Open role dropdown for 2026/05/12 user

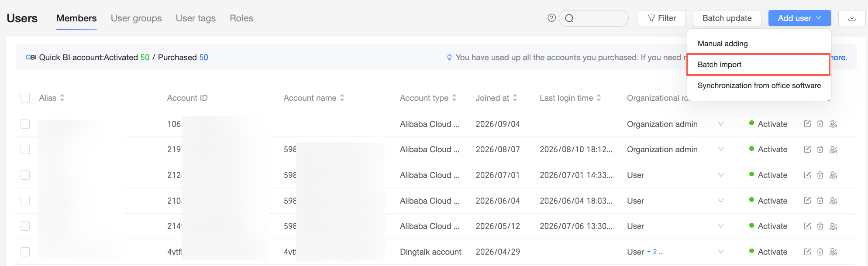720,226
